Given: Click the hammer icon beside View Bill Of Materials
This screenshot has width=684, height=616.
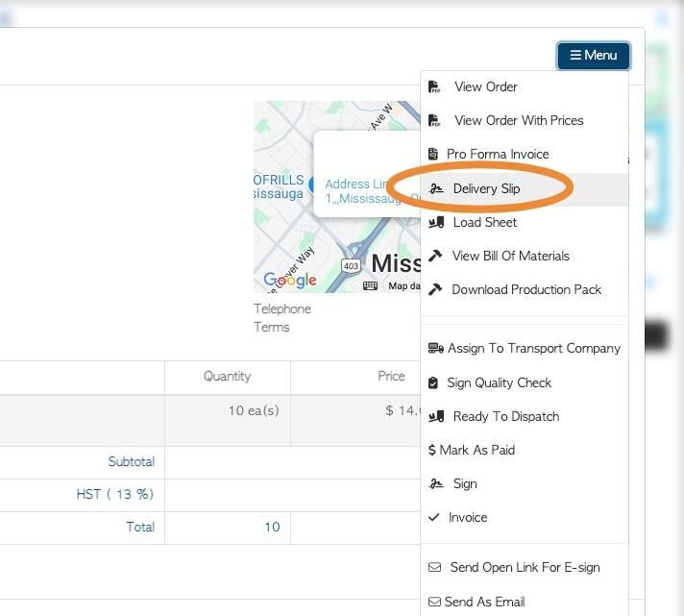Looking at the screenshot, I should (x=435, y=257).
